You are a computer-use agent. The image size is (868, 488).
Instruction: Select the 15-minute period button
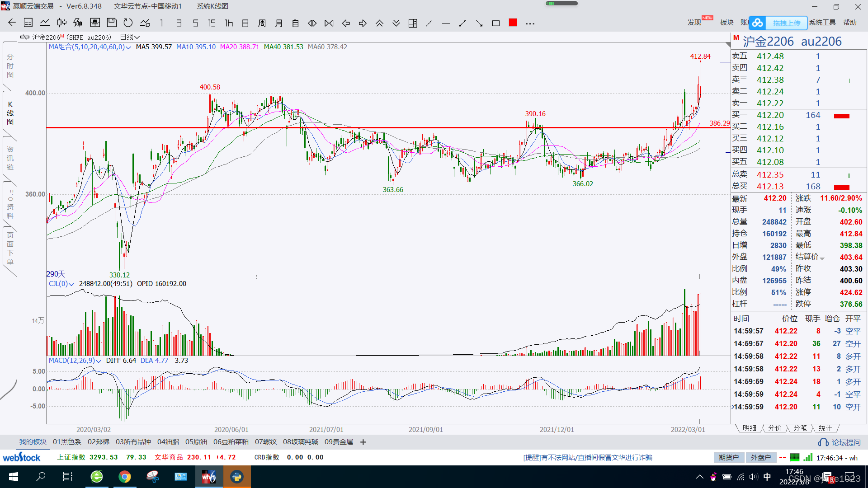click(212, 23)
